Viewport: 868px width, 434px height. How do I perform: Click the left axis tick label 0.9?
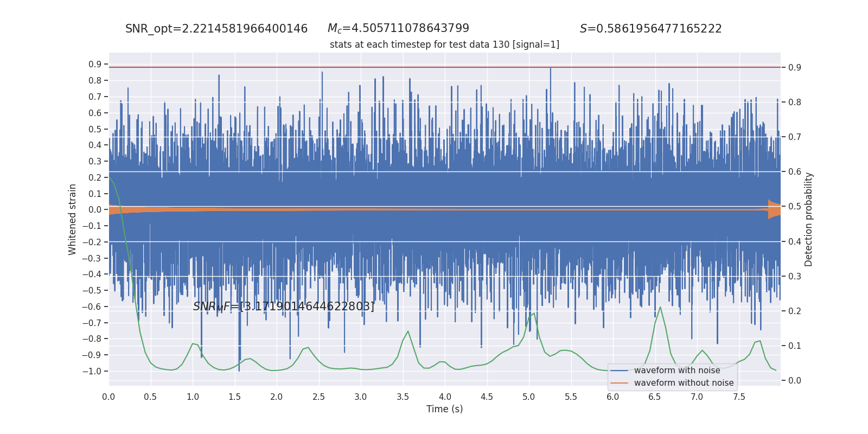click(x=95, y=65)
